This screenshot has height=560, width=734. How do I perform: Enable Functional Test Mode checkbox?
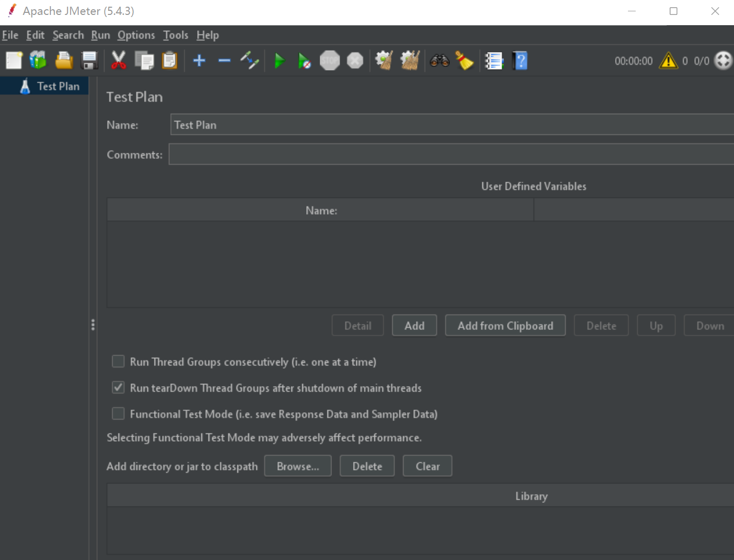[x=118, y=414]
